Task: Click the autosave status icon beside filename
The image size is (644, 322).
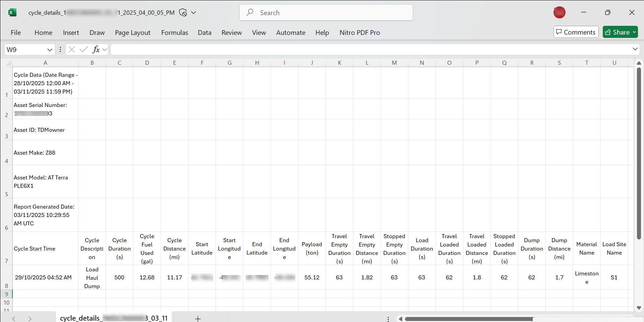Action: 183,13
